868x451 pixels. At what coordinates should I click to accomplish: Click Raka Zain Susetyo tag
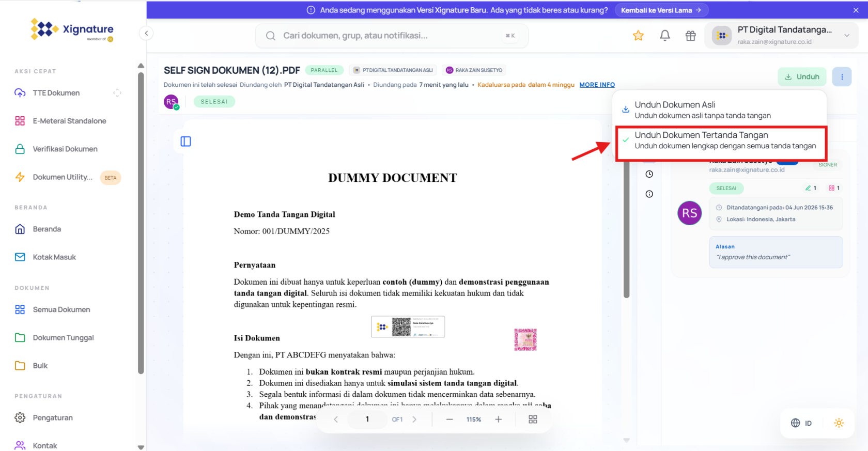pos(474,70)
